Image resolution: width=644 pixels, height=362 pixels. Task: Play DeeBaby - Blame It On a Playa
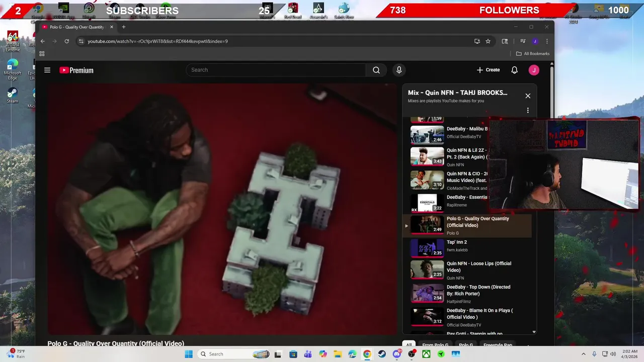(467, 317)
